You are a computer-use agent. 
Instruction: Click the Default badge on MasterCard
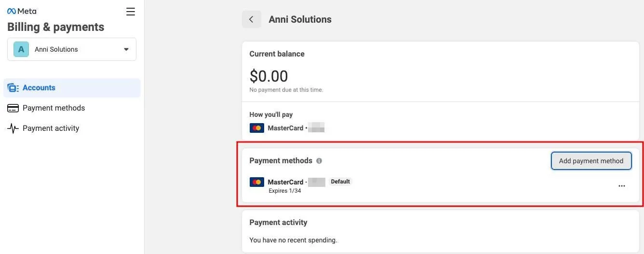click(x=340, y=182)
